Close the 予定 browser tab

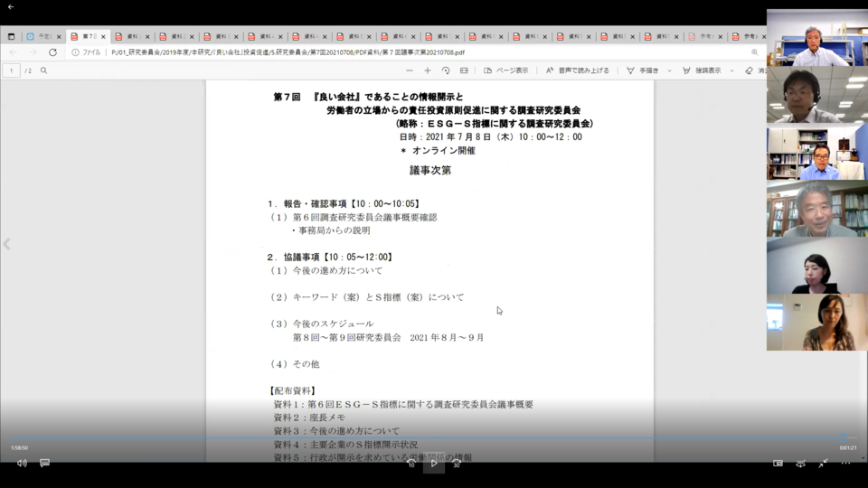(59, 36)
